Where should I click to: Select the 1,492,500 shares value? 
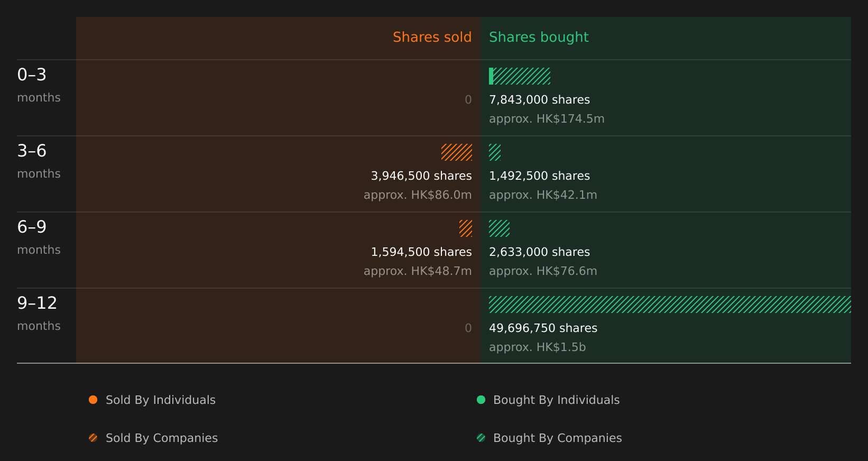coord(539,176)
